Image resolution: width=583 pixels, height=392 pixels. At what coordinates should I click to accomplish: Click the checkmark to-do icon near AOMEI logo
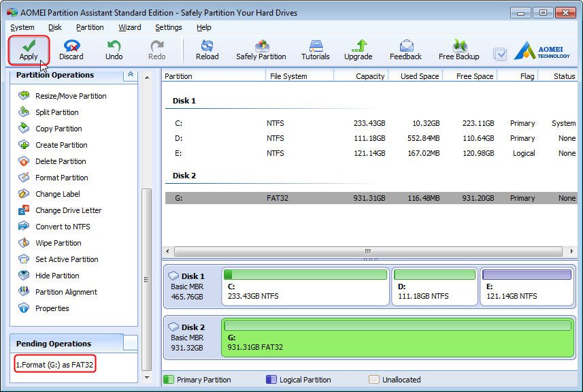(x=500, y=54)
